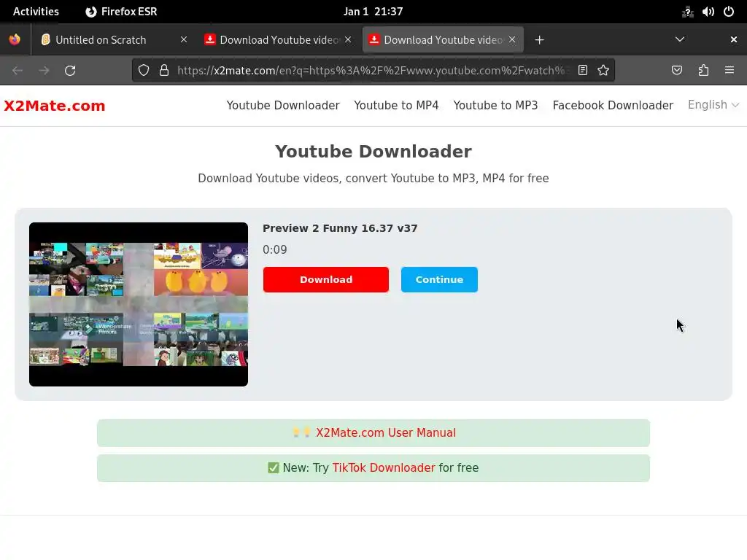
Task: Click the video preview thumbnail
Action: [x=139, y=304]
